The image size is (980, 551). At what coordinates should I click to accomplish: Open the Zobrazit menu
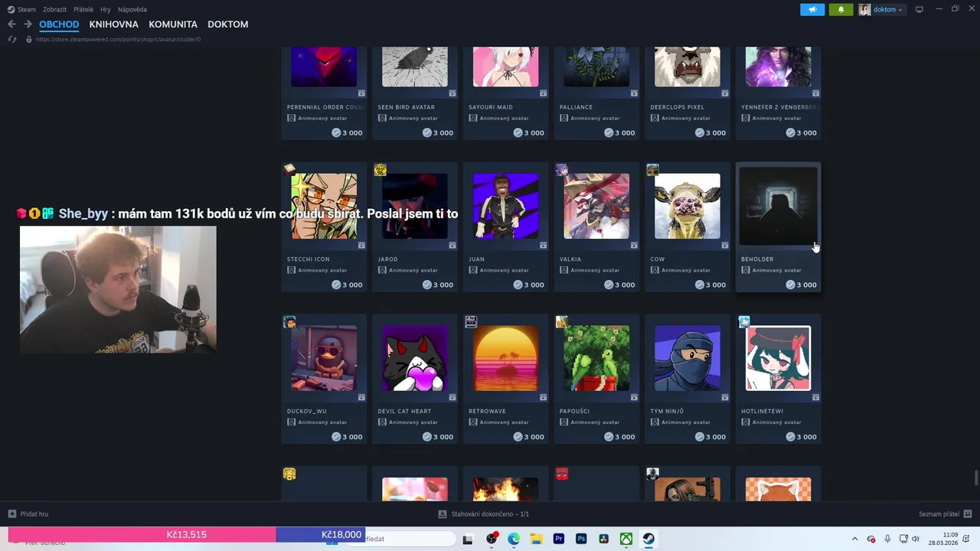[54, 9]
